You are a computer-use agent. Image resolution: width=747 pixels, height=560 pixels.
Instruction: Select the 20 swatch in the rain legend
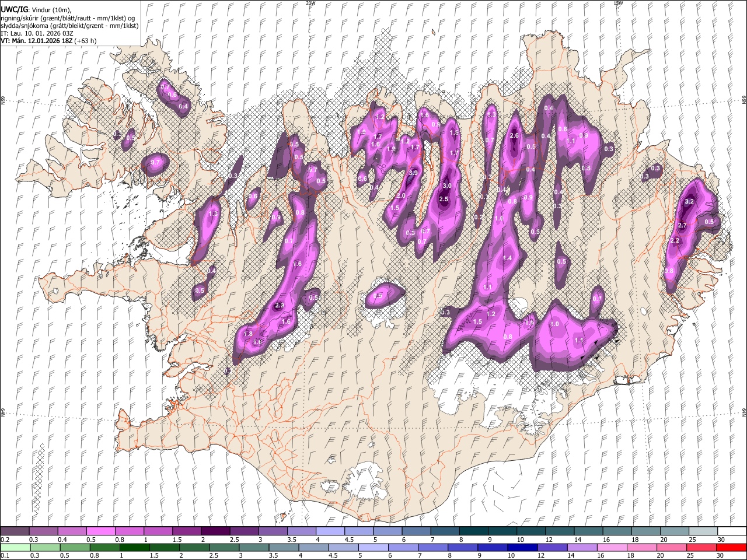point(671,547)
